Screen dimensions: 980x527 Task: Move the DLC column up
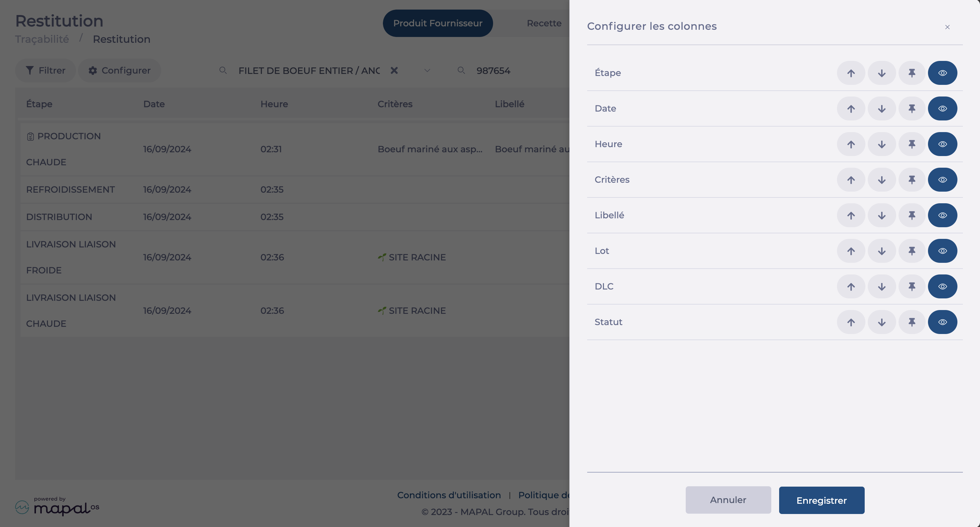pyautogui.click(x=851, y=286)
